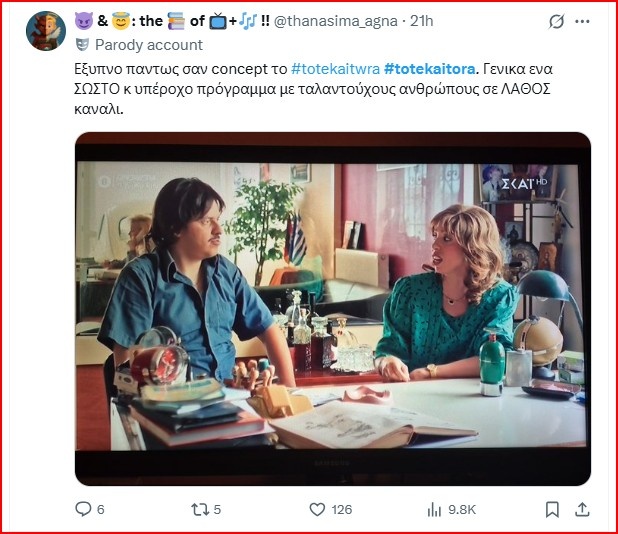This screenshot has width=618, height=534.
Task: Click the parody mask icon beside the label
Action: tap(82, 45)
